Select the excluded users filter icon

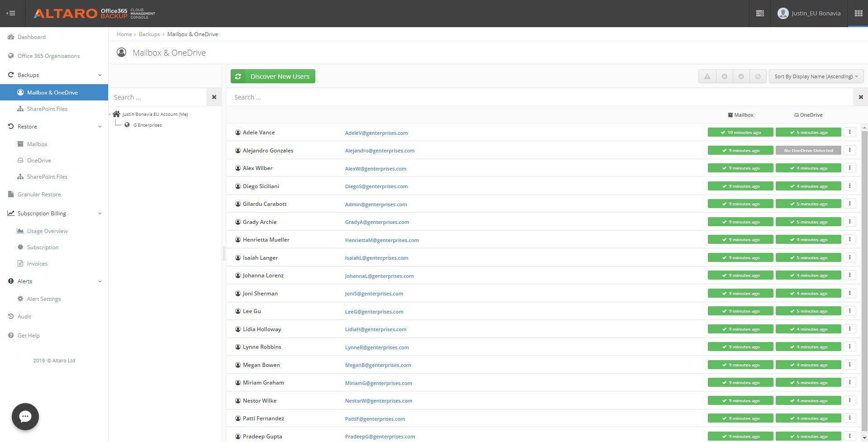(759, 76)
